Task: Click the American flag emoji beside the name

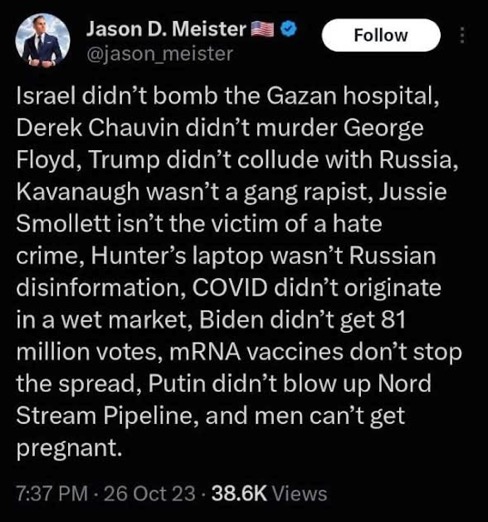Action: coord(262,29)
